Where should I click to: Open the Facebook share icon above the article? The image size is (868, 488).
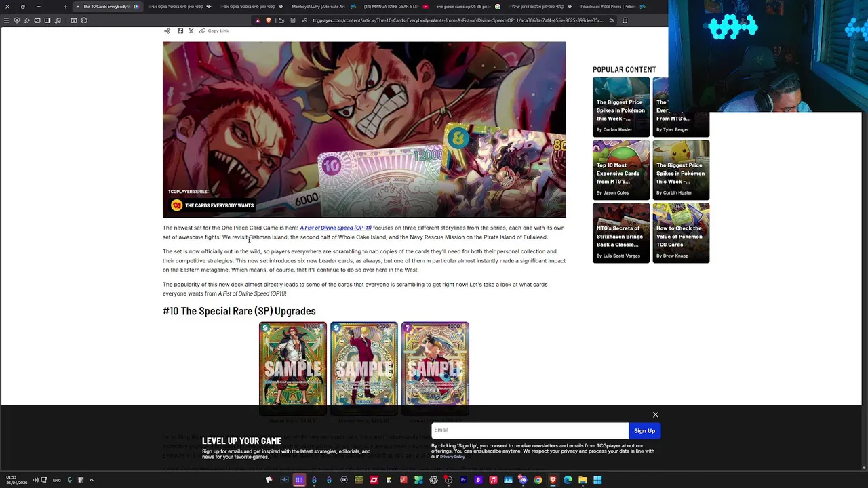click(x=180, y=30)
